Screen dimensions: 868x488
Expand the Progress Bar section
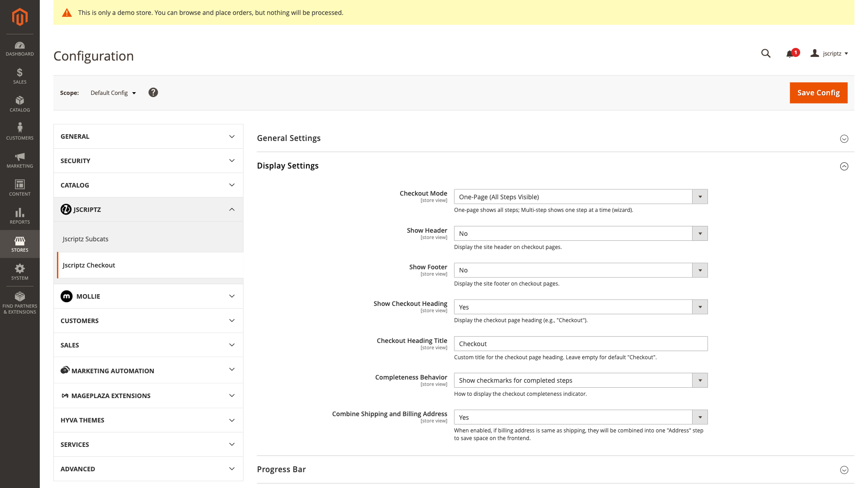[844, 470]
